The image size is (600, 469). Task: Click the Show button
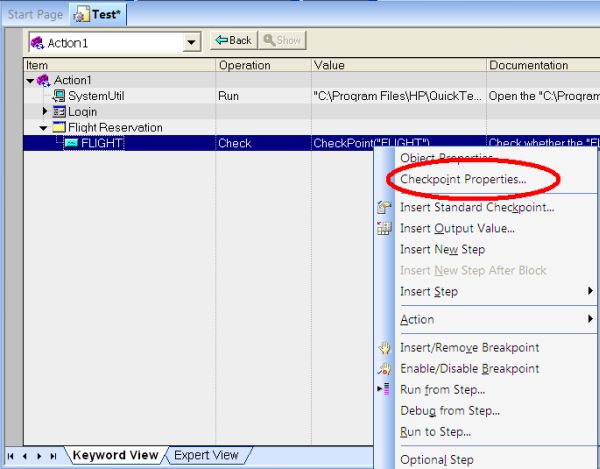tap(282, 40)
